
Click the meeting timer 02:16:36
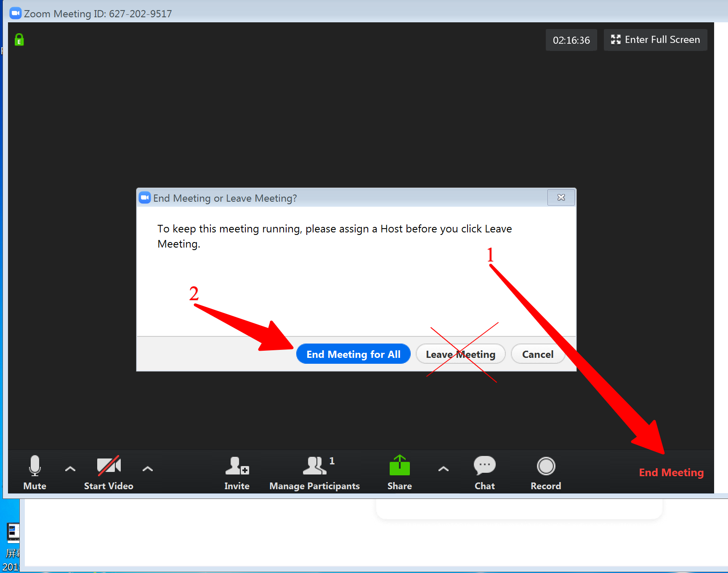571,40
